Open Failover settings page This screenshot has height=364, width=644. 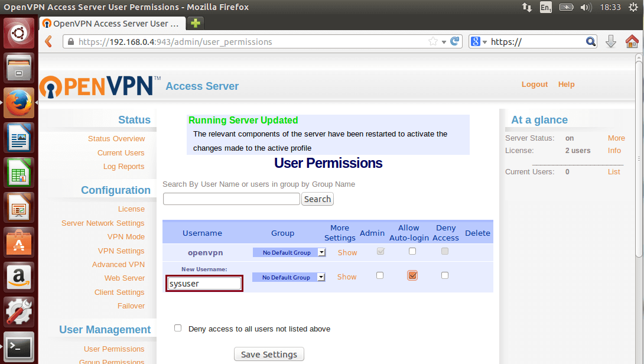point(131,306)
